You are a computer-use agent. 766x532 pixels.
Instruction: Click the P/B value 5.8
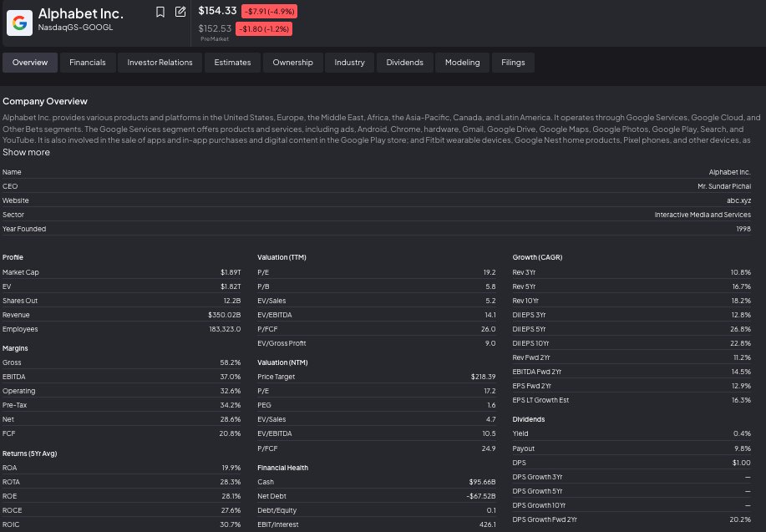(x=490, y=286)
